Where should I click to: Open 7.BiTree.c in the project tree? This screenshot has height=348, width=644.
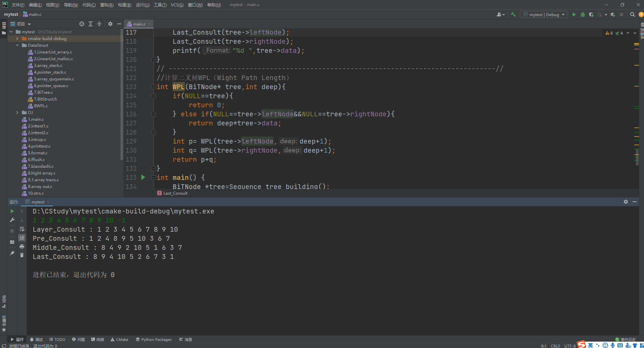43,92
